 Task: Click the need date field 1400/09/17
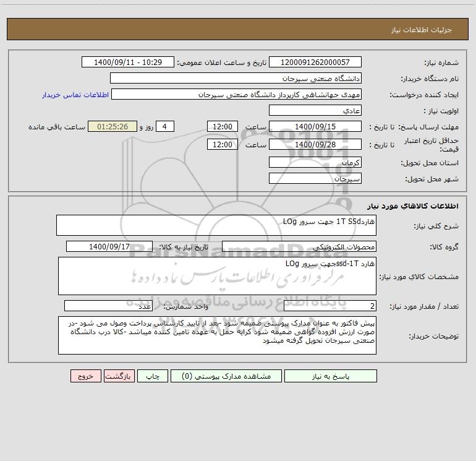click(109, 246)
